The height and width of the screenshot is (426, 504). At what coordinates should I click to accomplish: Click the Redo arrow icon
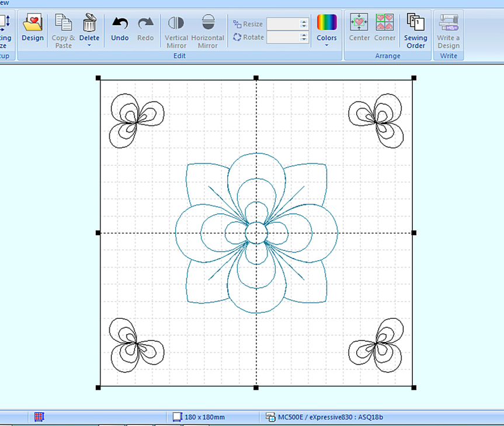pyautogui.click(x=145, y=23)
